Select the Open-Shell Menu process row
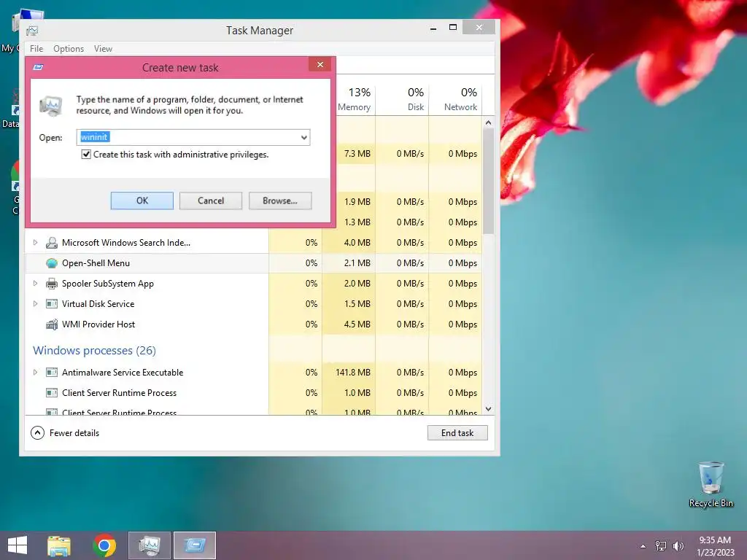This screenshot has width=747, height=560. pyautogui.click(x=253, y=263)
